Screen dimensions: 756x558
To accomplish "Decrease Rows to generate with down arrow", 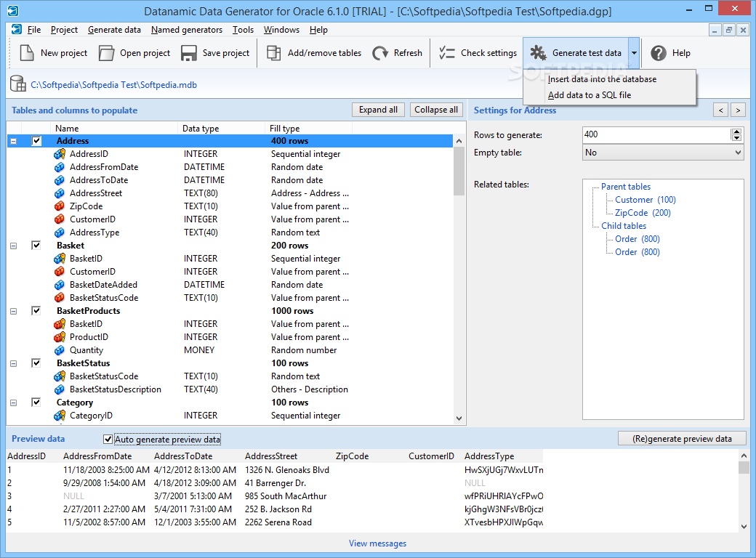I will (736, 138).
